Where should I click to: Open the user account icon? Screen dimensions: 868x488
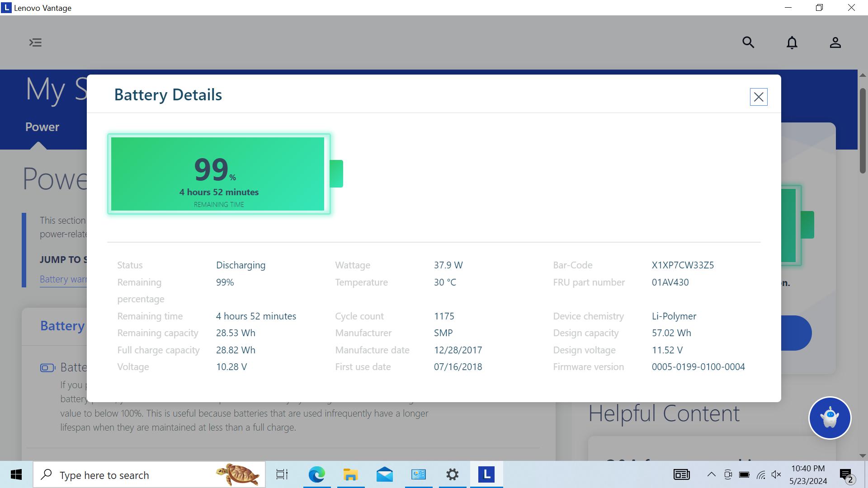[x=835, y=42]
